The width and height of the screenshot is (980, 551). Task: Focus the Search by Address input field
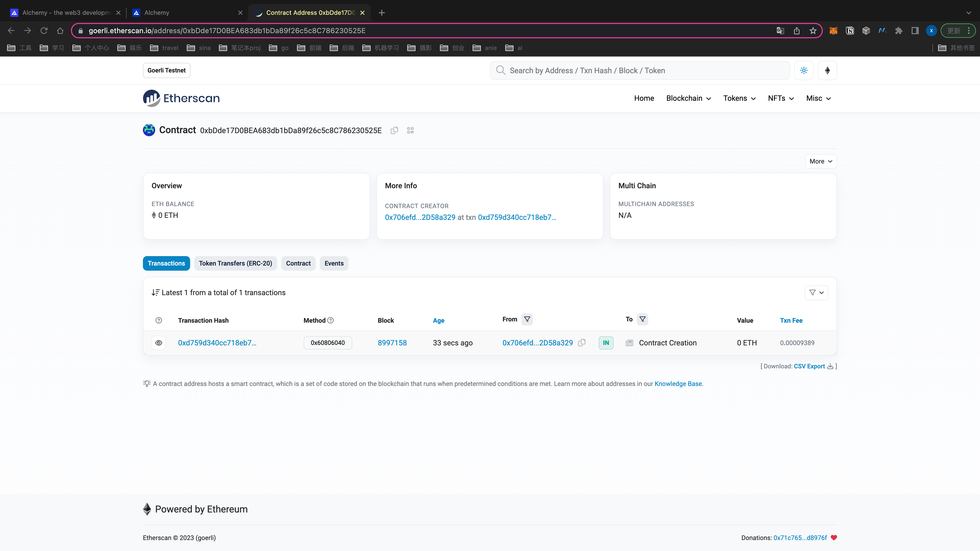coord(640,70)
